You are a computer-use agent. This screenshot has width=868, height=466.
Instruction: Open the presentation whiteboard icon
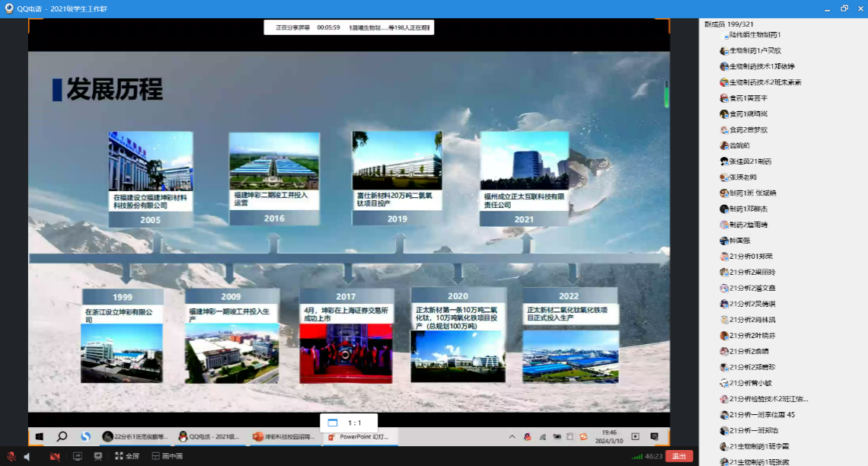pos(97,456)
